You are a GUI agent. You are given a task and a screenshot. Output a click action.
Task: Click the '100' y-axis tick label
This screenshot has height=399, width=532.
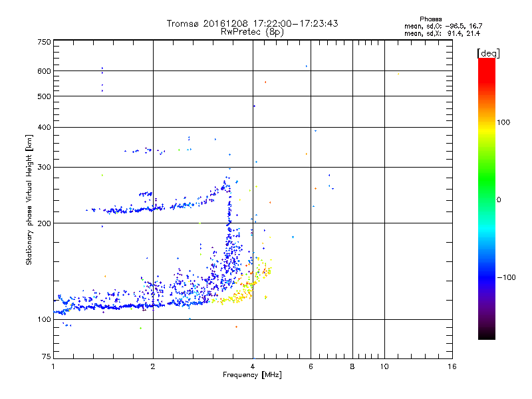click(x=45, y=320)
